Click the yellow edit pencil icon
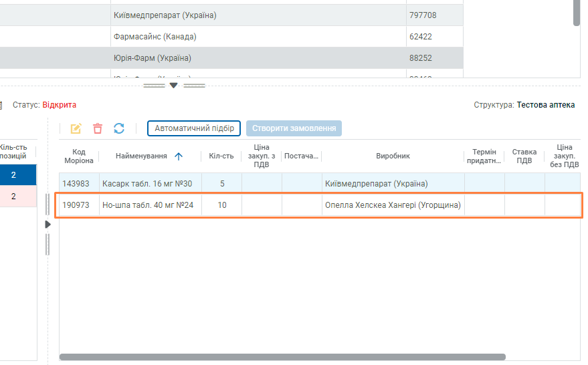 click(76, 128)
